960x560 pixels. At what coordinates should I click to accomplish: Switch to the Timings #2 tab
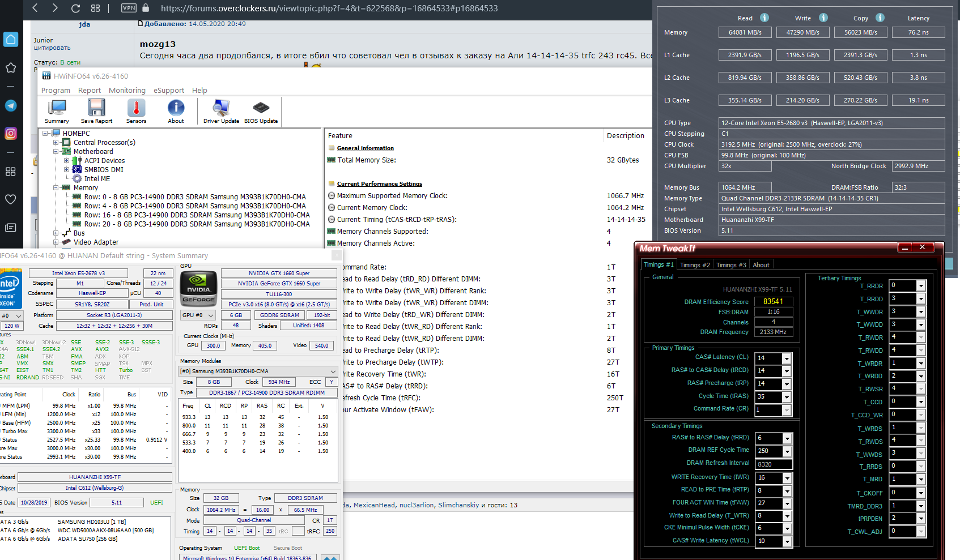(x=694, y=265)
